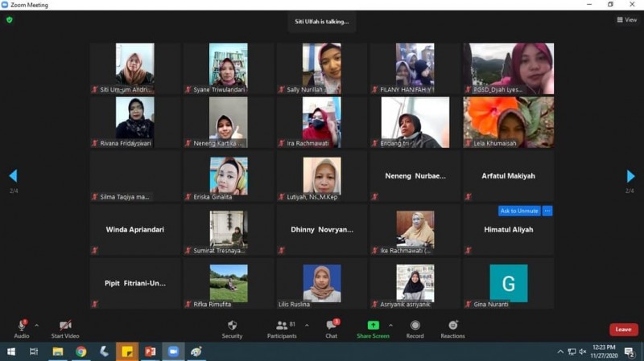The image size is (644, 361).
Task: Open PowerPoint from taskbar
Action: point(150,351)
